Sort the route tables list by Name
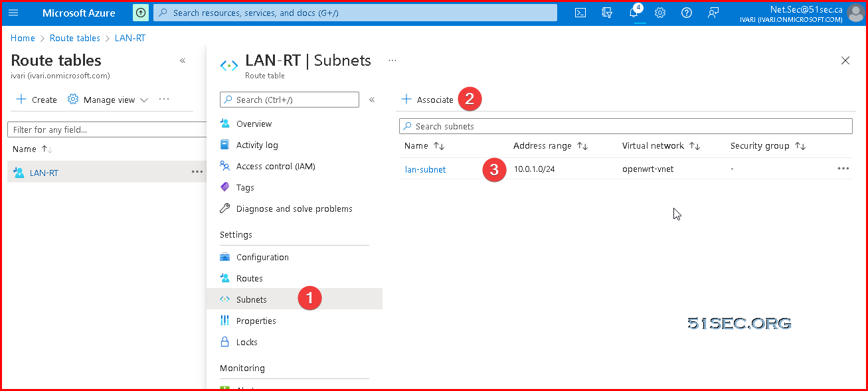The height and width of the screenshot is (391, 868). [33, 149]
